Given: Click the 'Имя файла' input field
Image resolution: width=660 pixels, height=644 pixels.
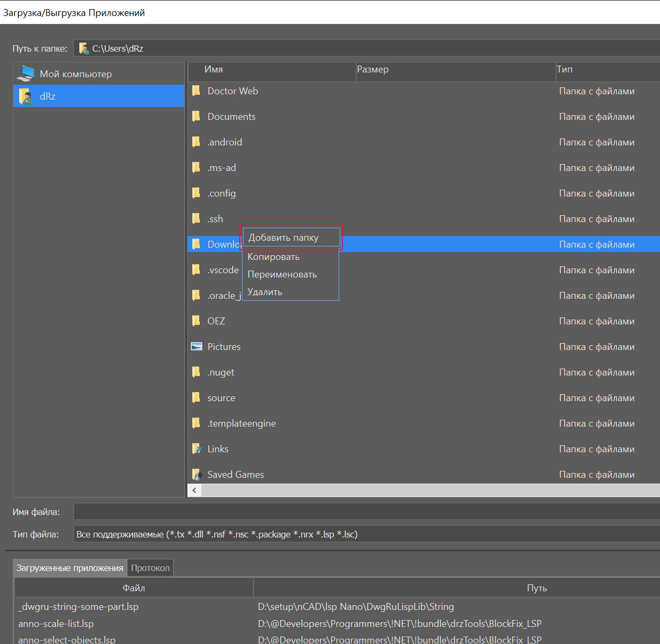Looking at the screenshot, I should 366,512.
